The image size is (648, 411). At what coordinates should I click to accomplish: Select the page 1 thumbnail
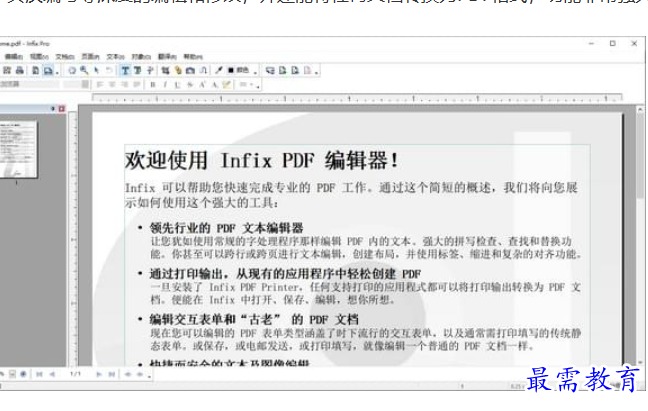coord(18,149)
